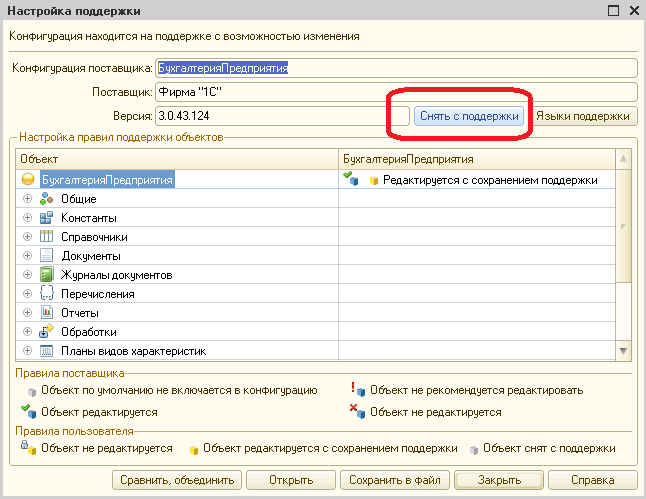This screenshot has width=646, height=499.
Task: Click the Документы page icon
Action: [47, 256]
